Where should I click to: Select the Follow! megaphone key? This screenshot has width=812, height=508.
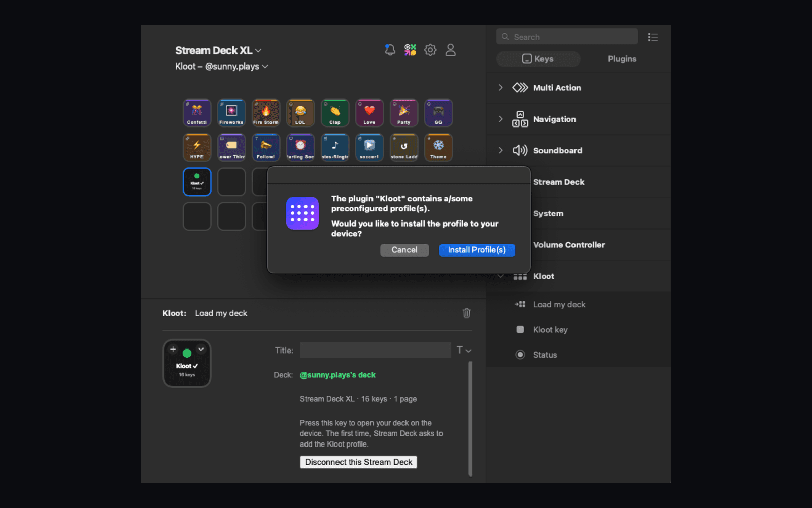point(266,147)
